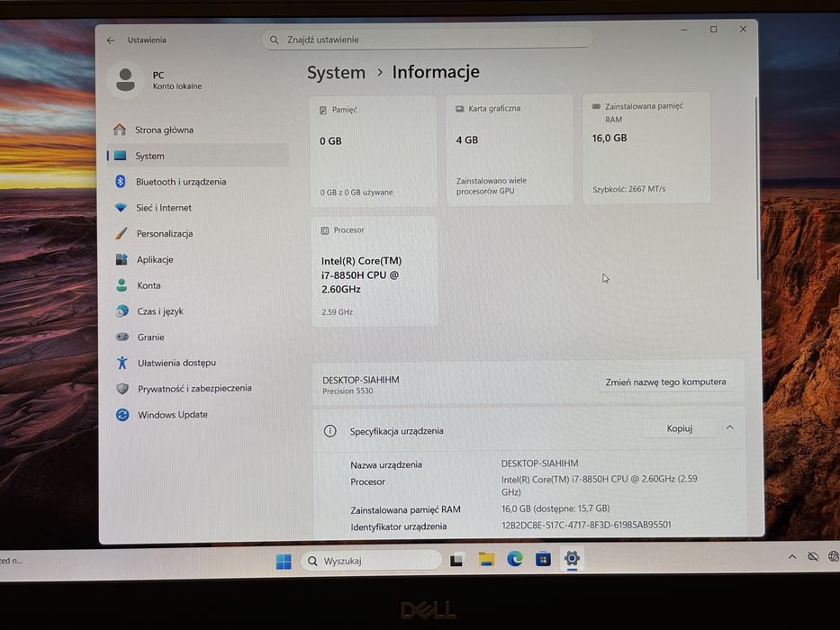The width and height of the screenshot is (840, 630).
Task: Launch Microsoft Edge from the taskbar
Action: click(515, 559)
